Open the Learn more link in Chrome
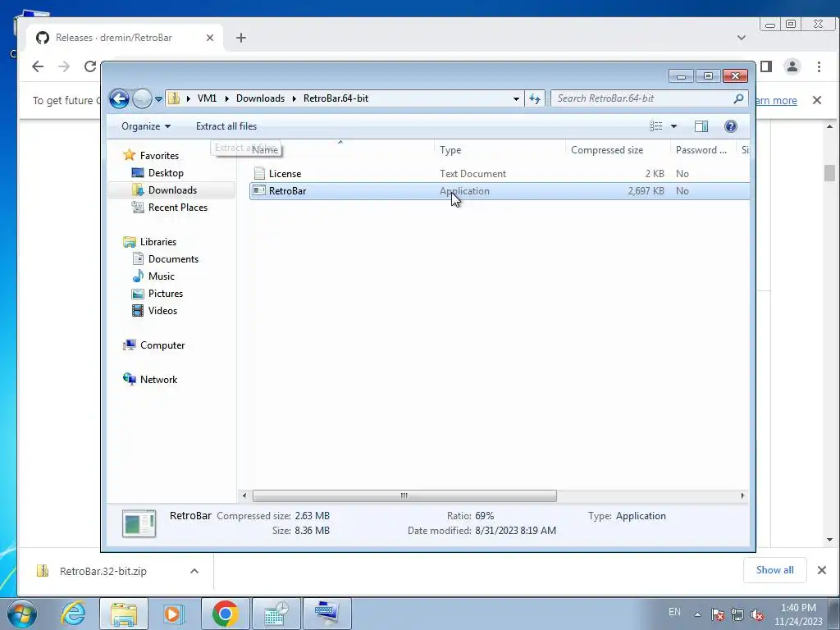840x630 pixels. [776, 100]
